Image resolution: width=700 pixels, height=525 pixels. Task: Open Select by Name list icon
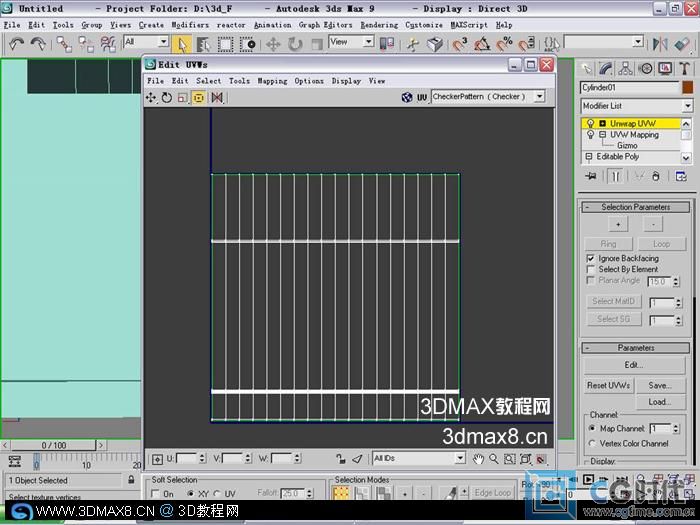203,44
